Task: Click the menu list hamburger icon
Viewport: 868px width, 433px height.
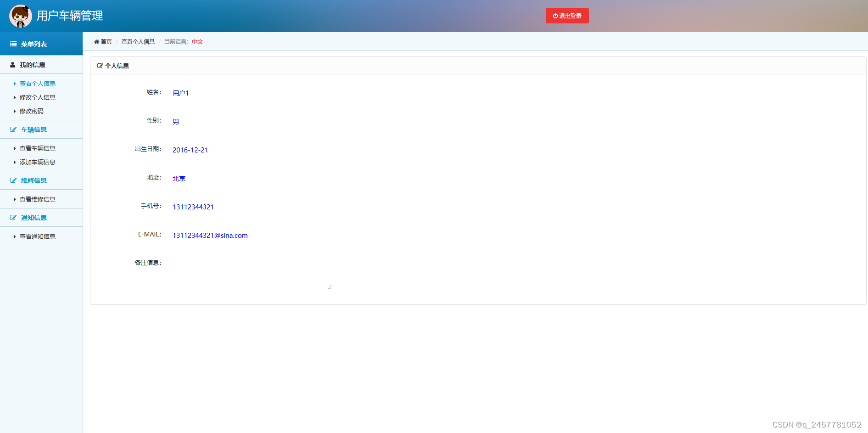Action: 13,44
